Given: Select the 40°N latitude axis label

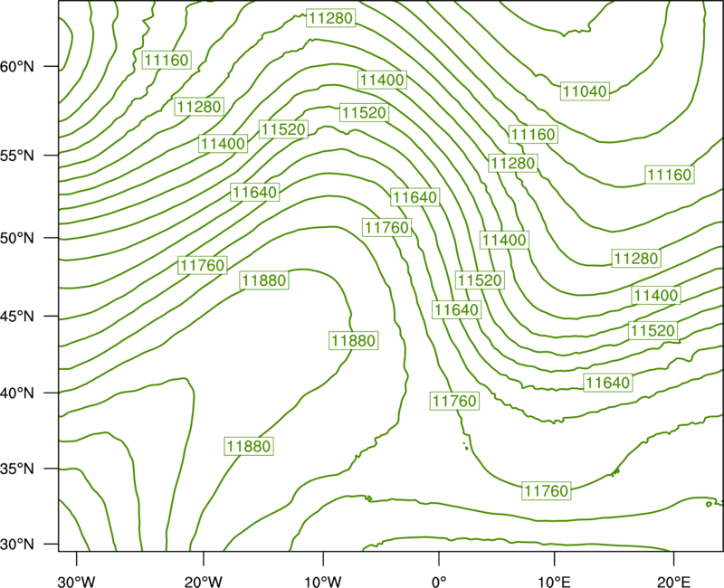Looking at the screenshot, I should [17, 393].
